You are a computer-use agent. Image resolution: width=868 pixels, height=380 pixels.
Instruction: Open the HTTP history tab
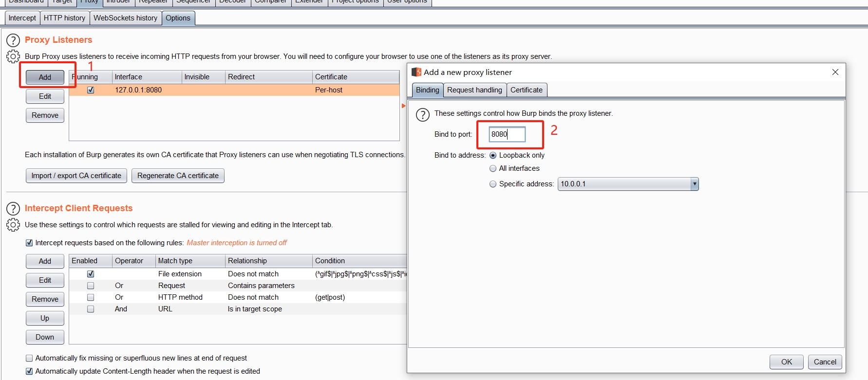click(x=64, y=18)
